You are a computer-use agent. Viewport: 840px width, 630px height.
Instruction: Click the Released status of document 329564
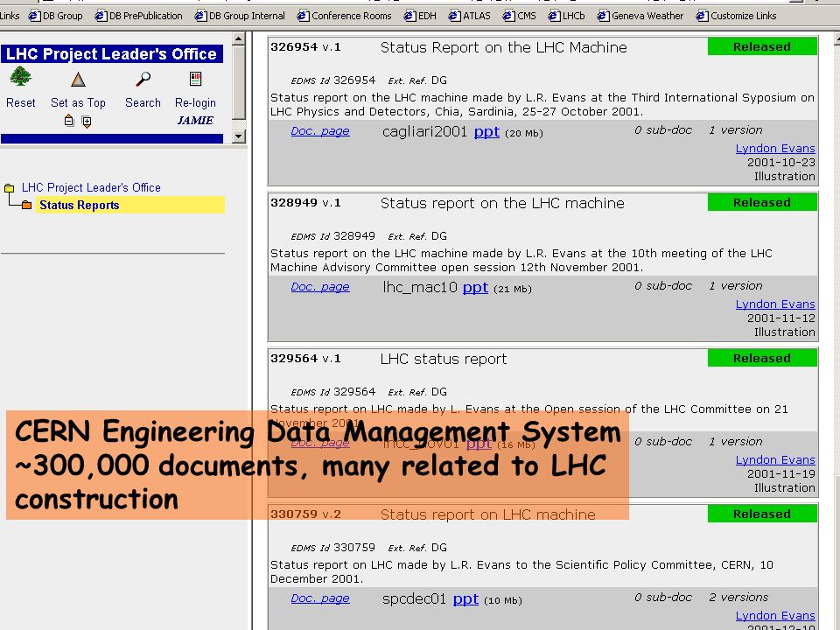[762, 359]
